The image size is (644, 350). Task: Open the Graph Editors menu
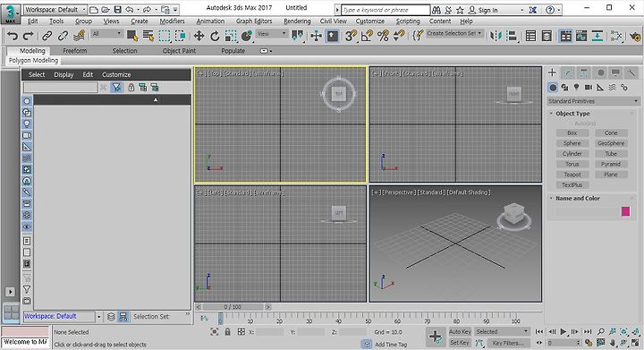254,21
